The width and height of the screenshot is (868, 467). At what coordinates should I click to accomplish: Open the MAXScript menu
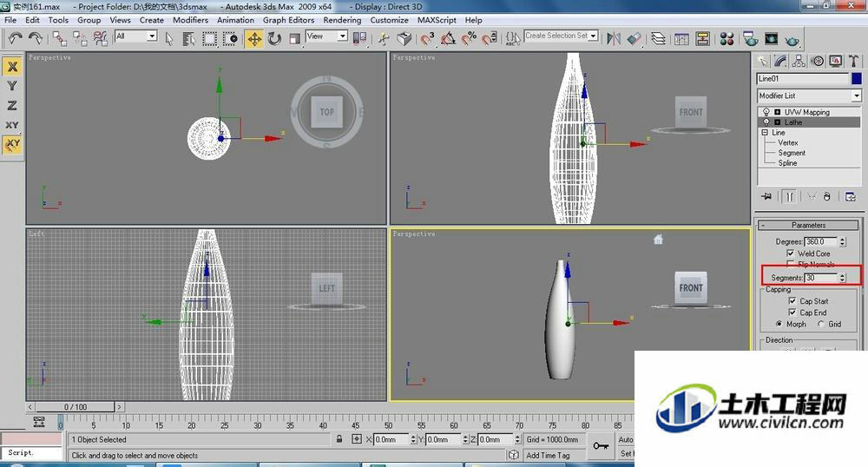pyautogui.click(x=437, y=20)
